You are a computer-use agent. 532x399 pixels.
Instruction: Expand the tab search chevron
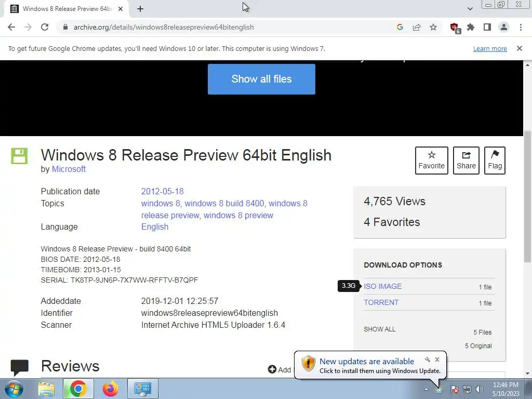click(x=470, y=9)
